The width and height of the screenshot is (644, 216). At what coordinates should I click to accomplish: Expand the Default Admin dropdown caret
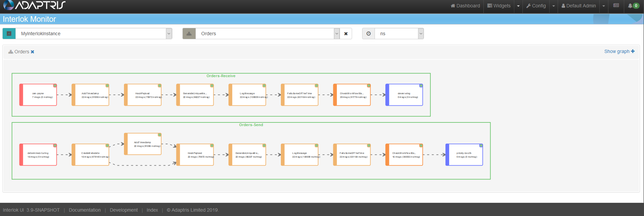604,6
